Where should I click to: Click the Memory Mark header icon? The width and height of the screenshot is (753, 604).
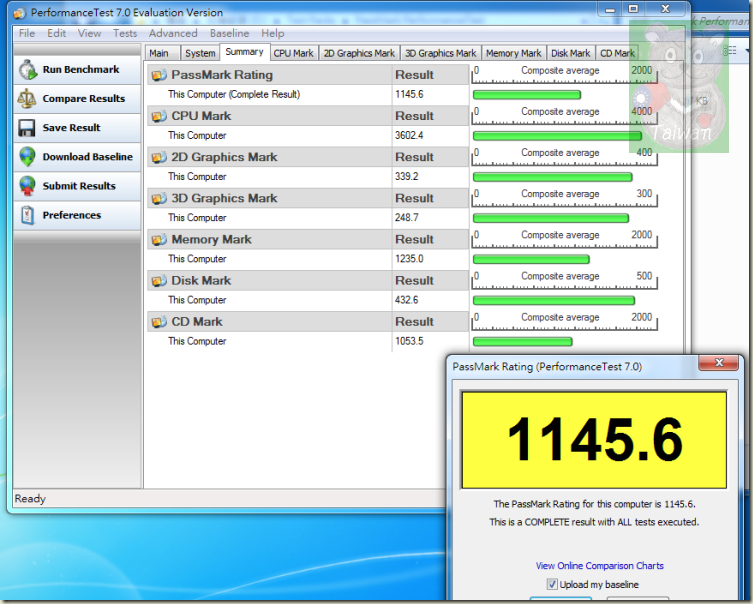pyautogui.click(x=159, y=240)
